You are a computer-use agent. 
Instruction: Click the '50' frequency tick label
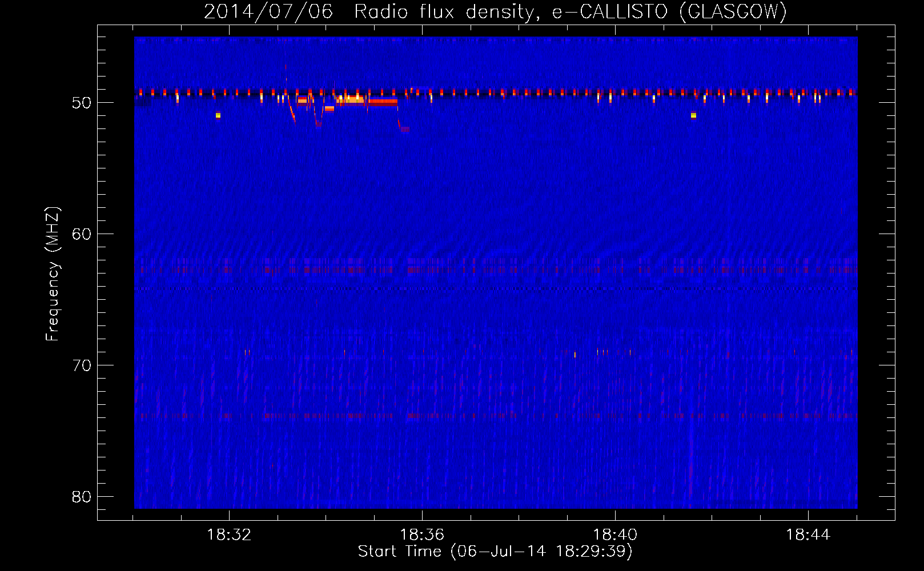click(x=82, y=103)
